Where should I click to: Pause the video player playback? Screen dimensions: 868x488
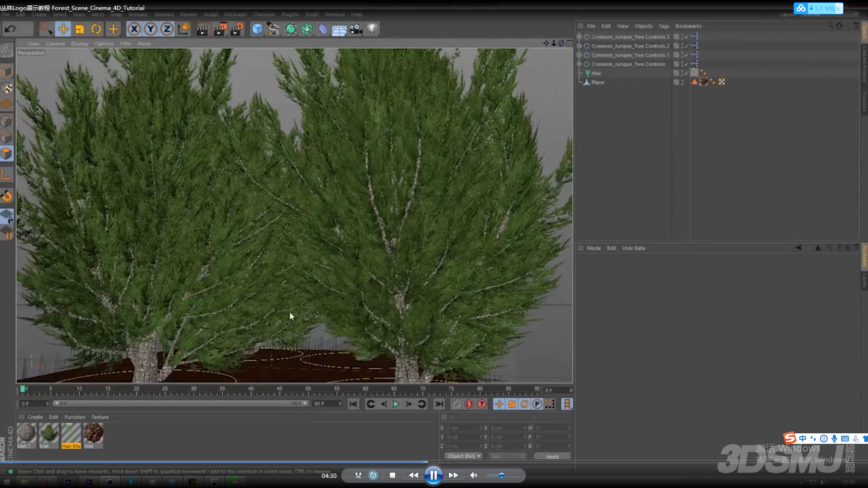tap(433, 475)
